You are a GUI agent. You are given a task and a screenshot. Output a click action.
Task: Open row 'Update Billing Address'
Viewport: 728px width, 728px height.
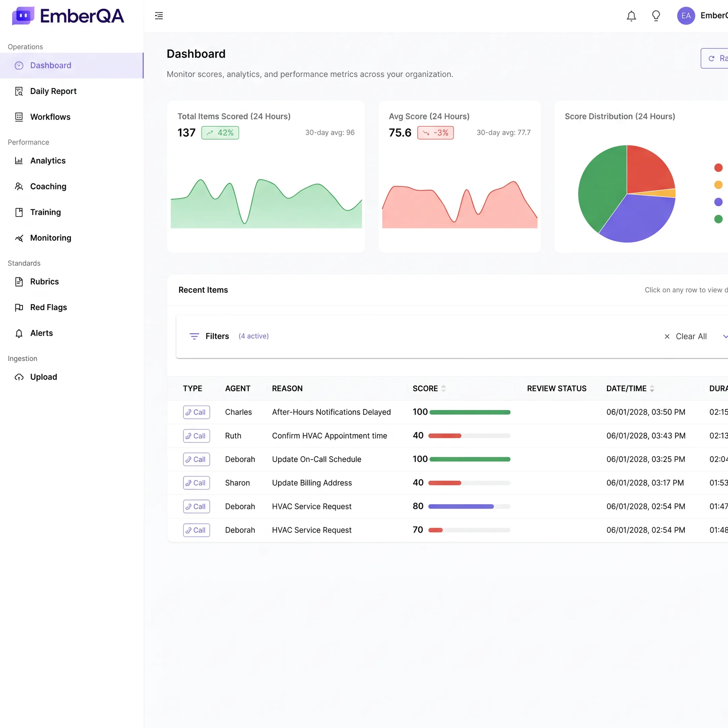[x=448, y=483]
